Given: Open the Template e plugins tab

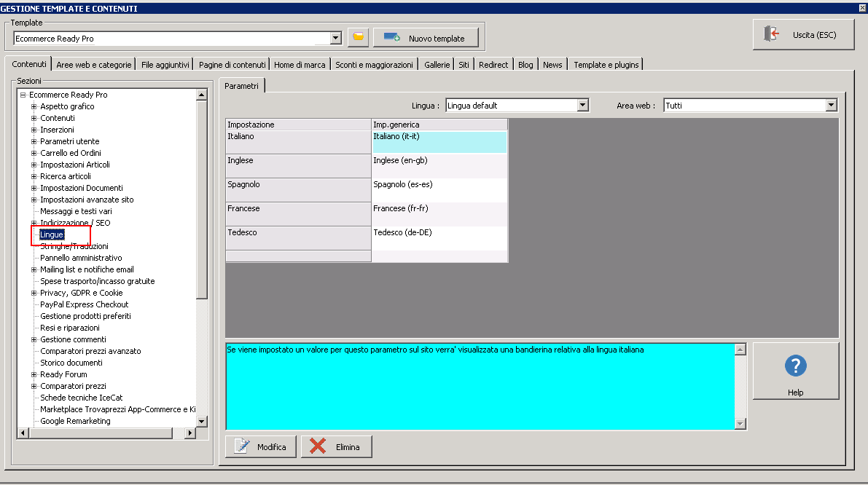Looking at the screenshot, I should tap(606, 65).
